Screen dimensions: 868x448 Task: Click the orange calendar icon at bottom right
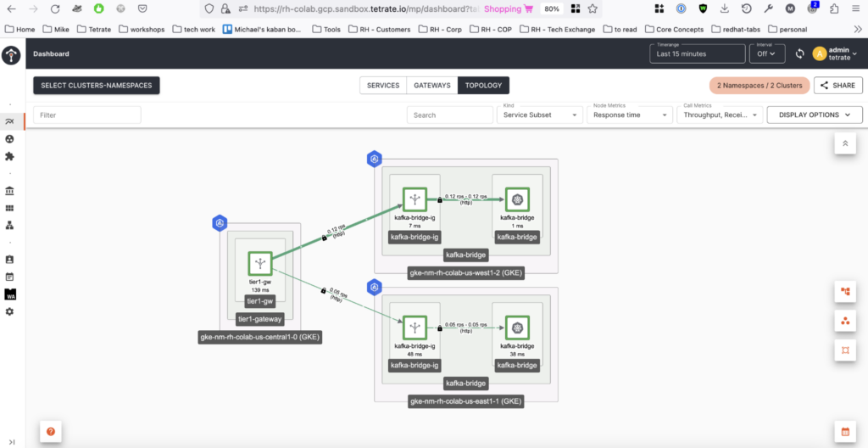[845, 431]
